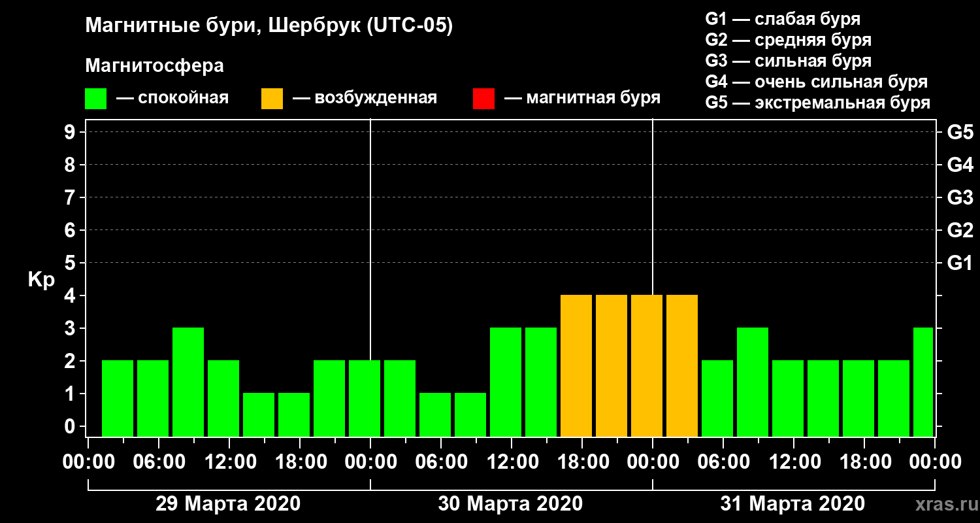Click the red 'магнитная буря' legend swatch
This screenshot has width=980, height=523.
[483, 99]
